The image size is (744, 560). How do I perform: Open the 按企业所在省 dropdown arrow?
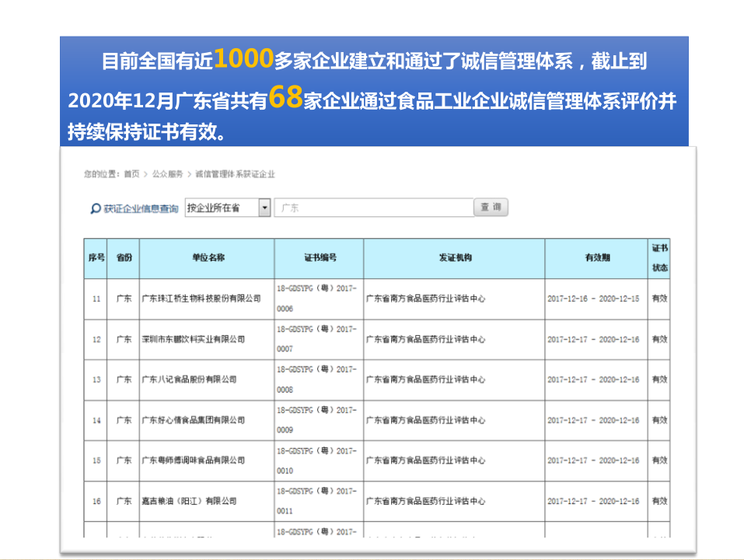pyautogui.click(x=265, y=208)
